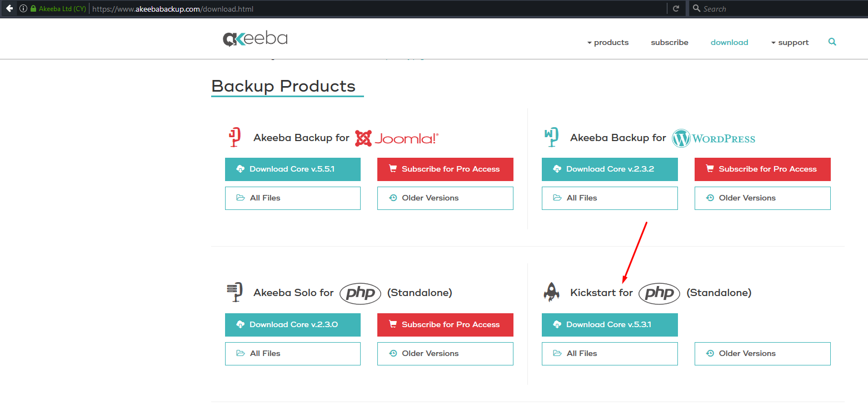
Task: Subscribe for Pro Access under Joomla
Action: pyautogui.click(x=445, y=169)
